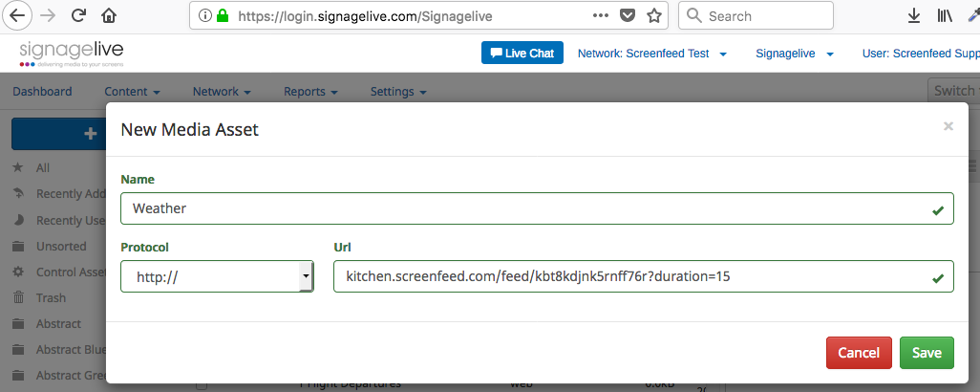Cancel the new media asset dialog
Viewport: 980px width, 392px height.
point(859,353)
